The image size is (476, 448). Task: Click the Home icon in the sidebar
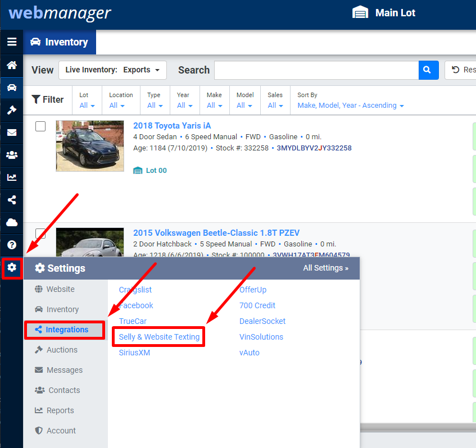click(x=11, y=65)
